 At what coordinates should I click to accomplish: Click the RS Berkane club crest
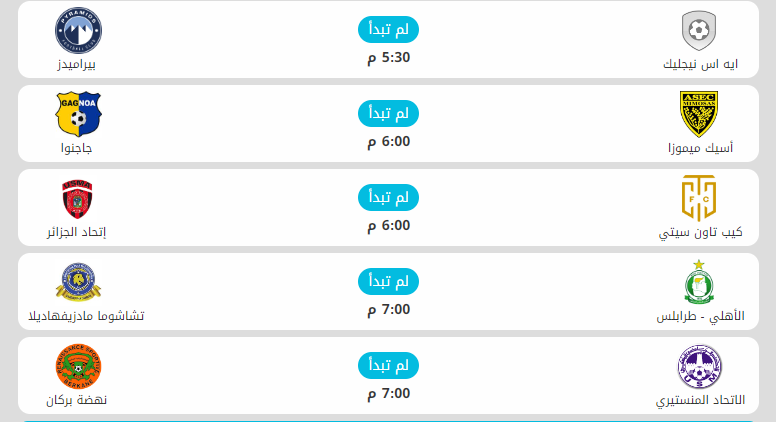pyautogui.click(x=77, y=366)
